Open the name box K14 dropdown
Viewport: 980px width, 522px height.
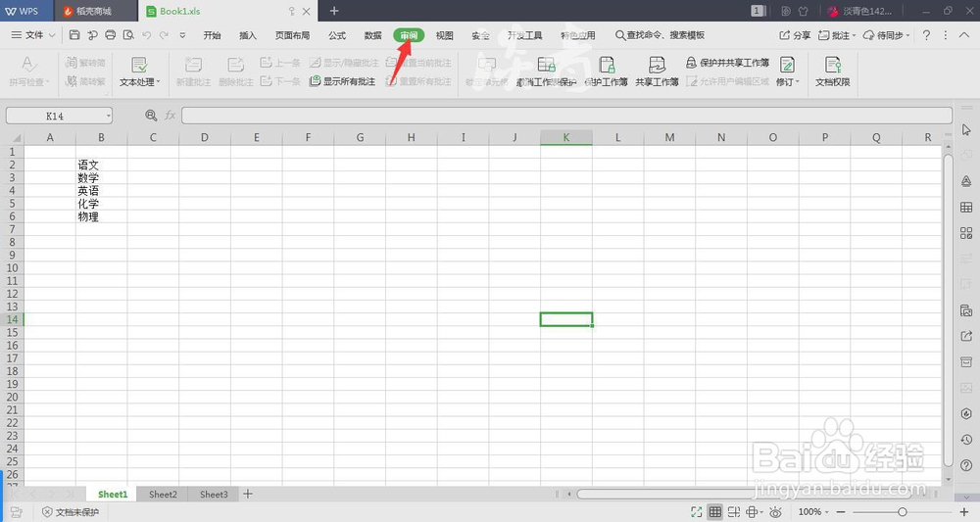[x=108, y=116]
